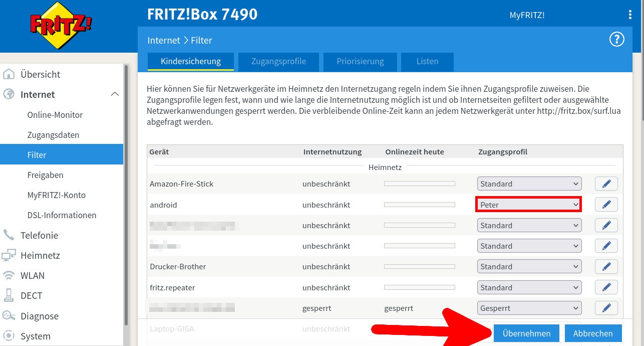Click the DECT handset icon
The width and height of the screenshot is (644, 346).
9,295
